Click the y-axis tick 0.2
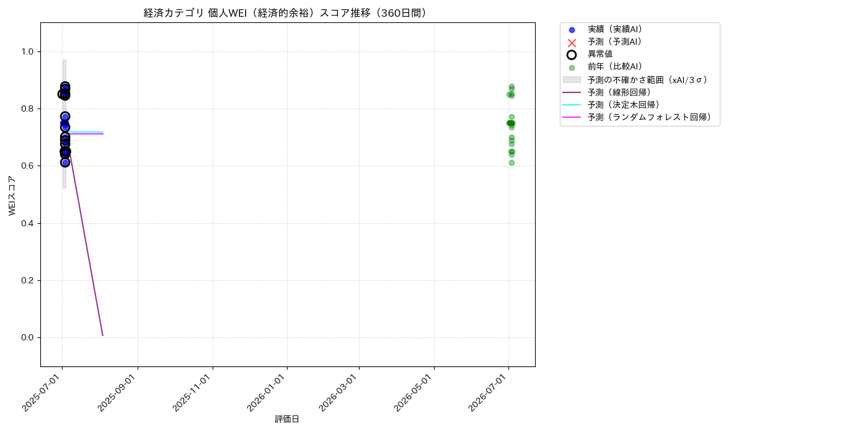The image size is (868, 434). click(28, 280)
